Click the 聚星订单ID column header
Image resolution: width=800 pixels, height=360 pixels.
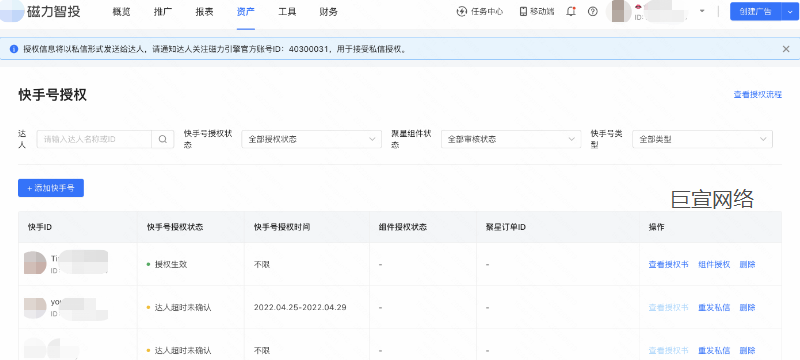click(x=506, y=227)
